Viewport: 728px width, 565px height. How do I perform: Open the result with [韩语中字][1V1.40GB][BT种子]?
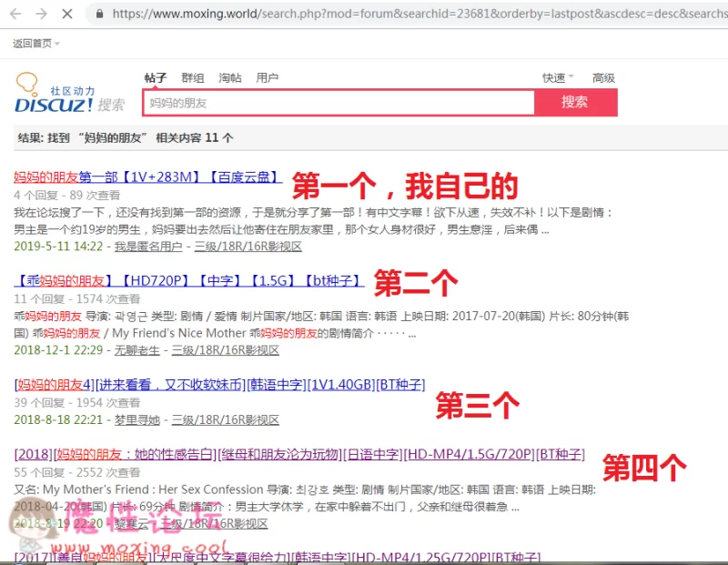point(219,385)
